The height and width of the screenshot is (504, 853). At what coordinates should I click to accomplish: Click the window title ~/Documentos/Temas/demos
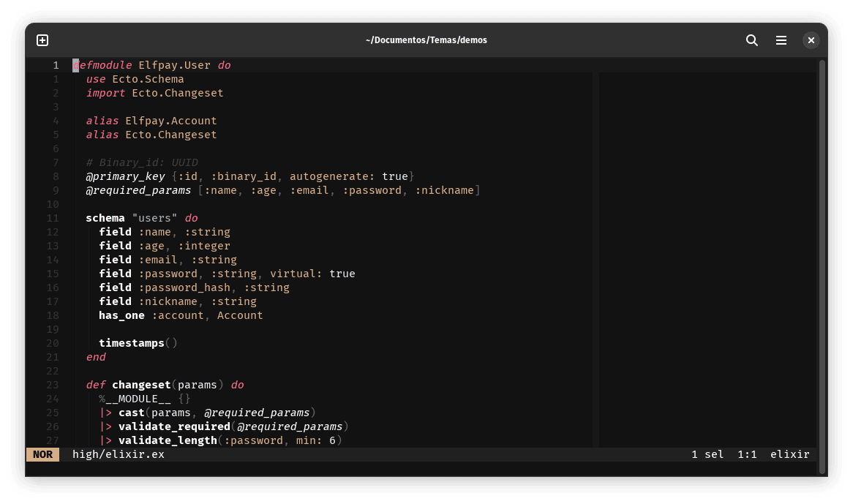click(x=426, y=40)
